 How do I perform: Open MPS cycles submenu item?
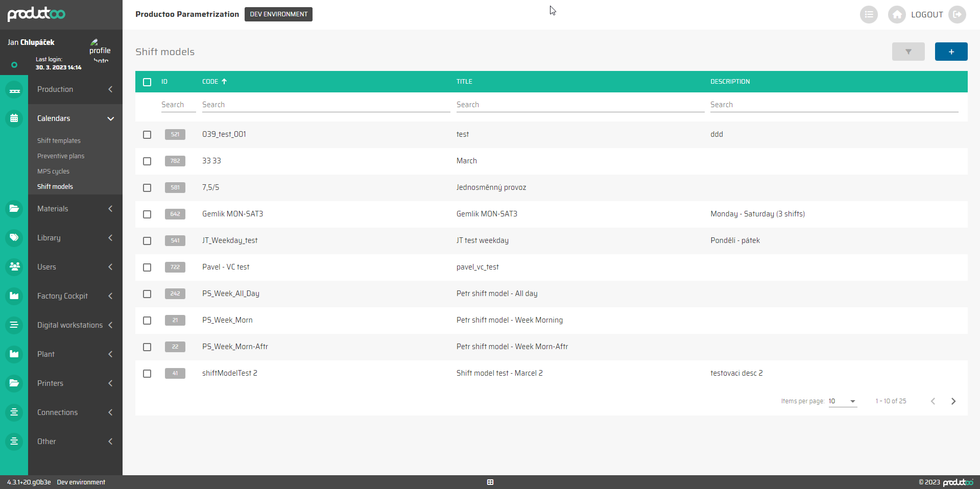(53, 172)
